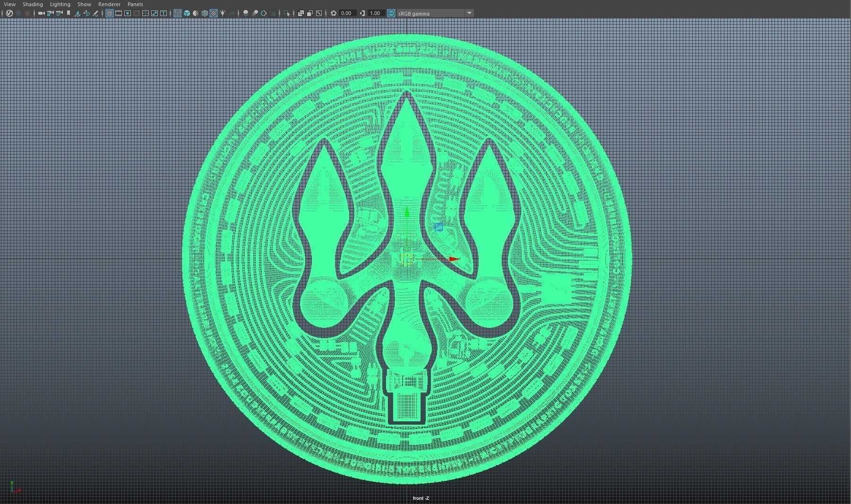Open the Panels menu
This screenshot has width=851, height=504.
[135, 4]
